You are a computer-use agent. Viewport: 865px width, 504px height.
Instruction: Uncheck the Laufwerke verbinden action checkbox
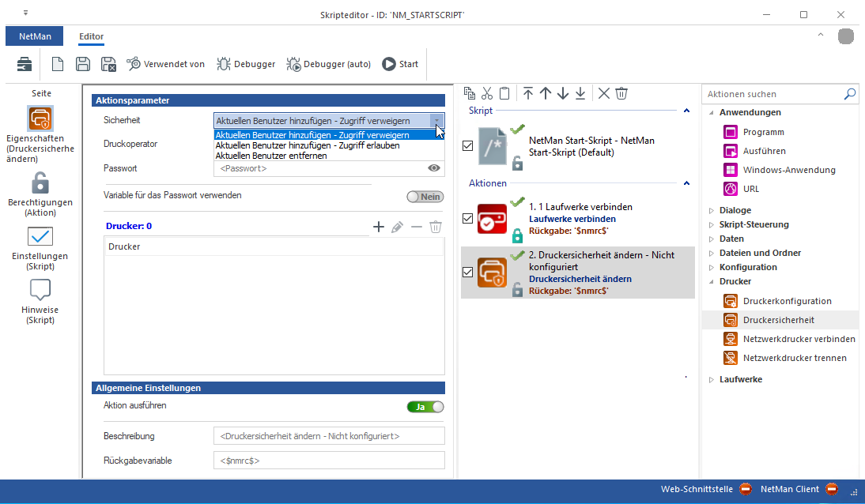click(x=467, y=219)
